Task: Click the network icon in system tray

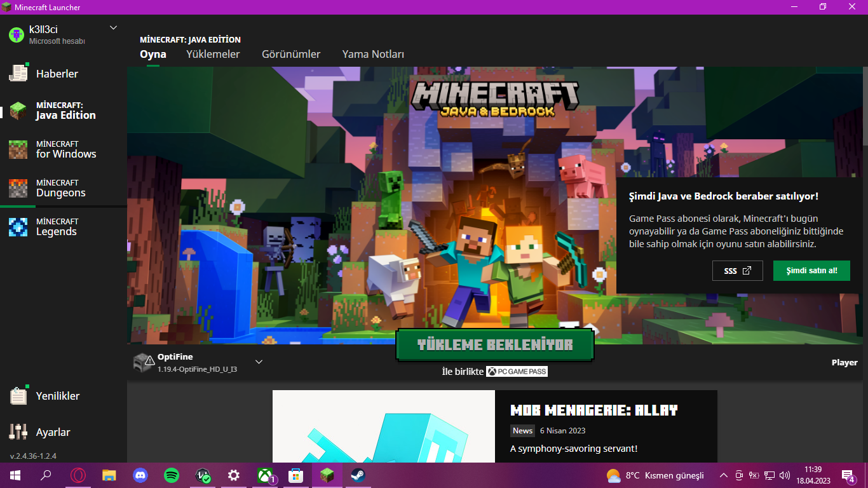Action: pos(770,475)
